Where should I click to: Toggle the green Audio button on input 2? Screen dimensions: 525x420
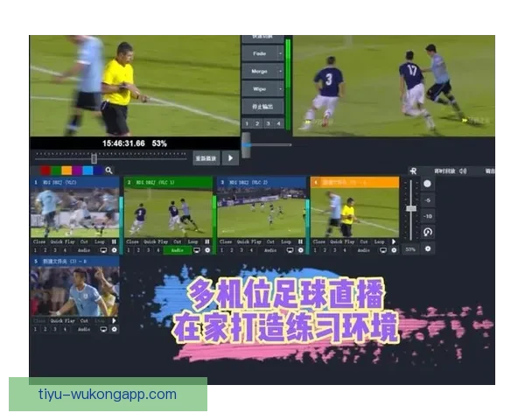(178, 250)
